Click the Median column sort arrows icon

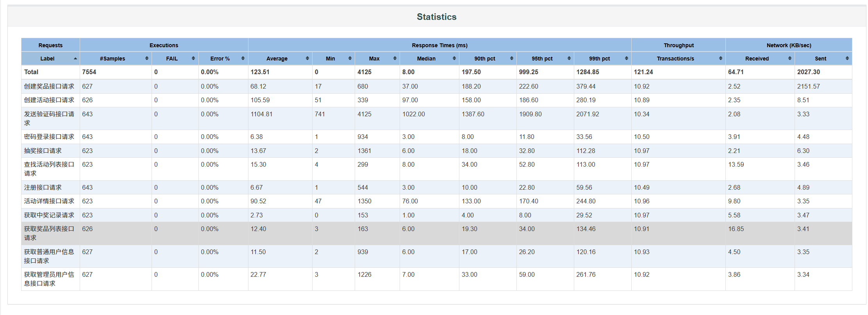coord(454,59)
